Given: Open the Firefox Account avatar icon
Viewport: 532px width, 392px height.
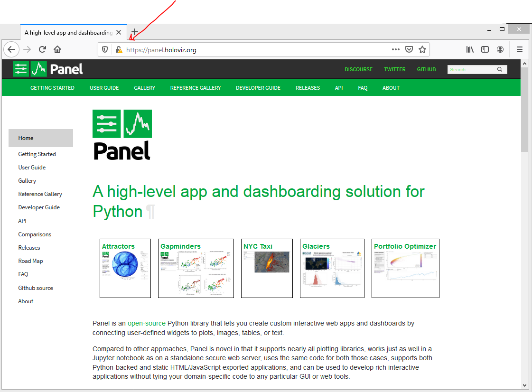Looking at the screenshot, I should (500, 49).
